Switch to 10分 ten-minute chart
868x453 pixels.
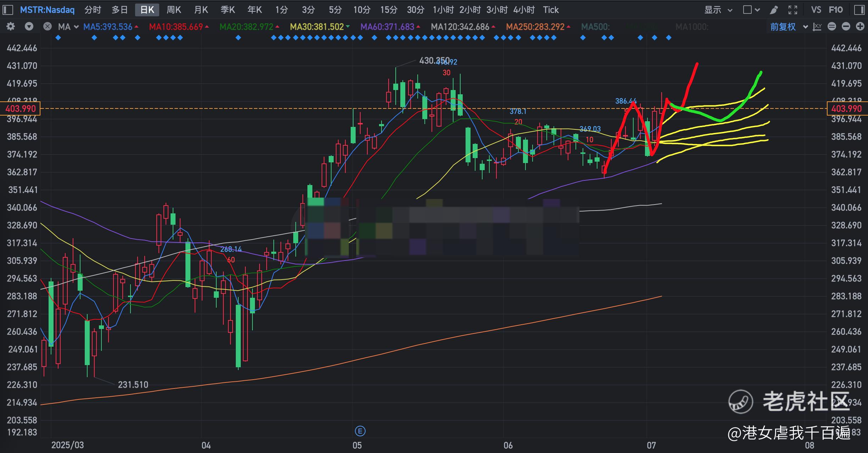click(362, 10)
